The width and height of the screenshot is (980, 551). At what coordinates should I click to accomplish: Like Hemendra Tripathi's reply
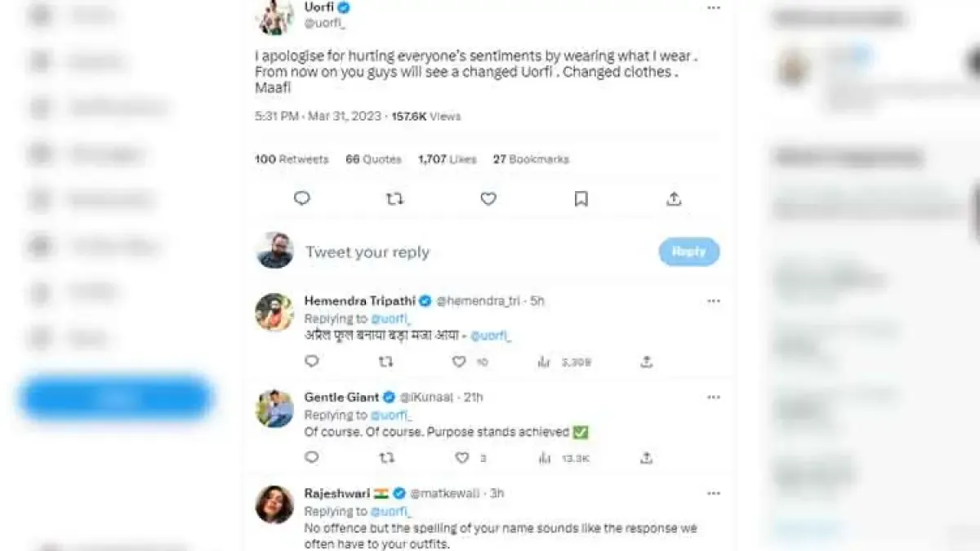coord(459,362)
